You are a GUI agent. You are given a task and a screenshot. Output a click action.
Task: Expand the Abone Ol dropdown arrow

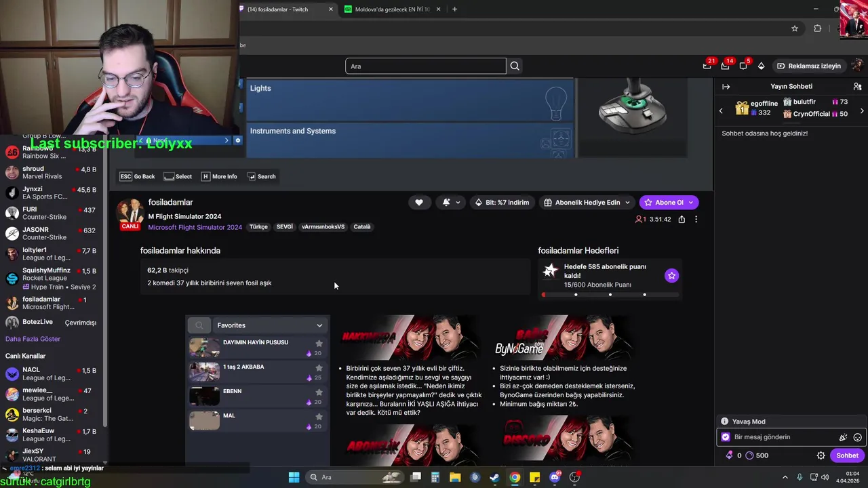(x=690, y=202)
